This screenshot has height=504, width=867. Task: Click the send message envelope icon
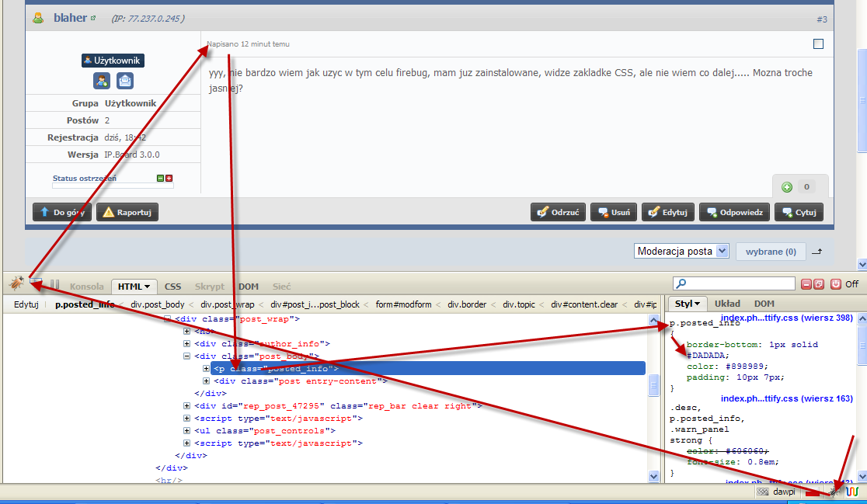coord(125,81)
